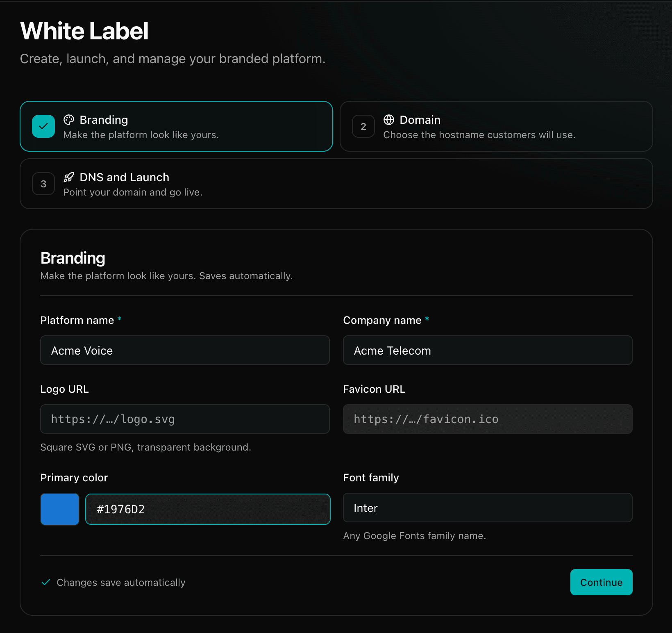This screenshot has height=633, width=672.
Task: Click the Font family field showing Inter
Action: coord(488,508)
